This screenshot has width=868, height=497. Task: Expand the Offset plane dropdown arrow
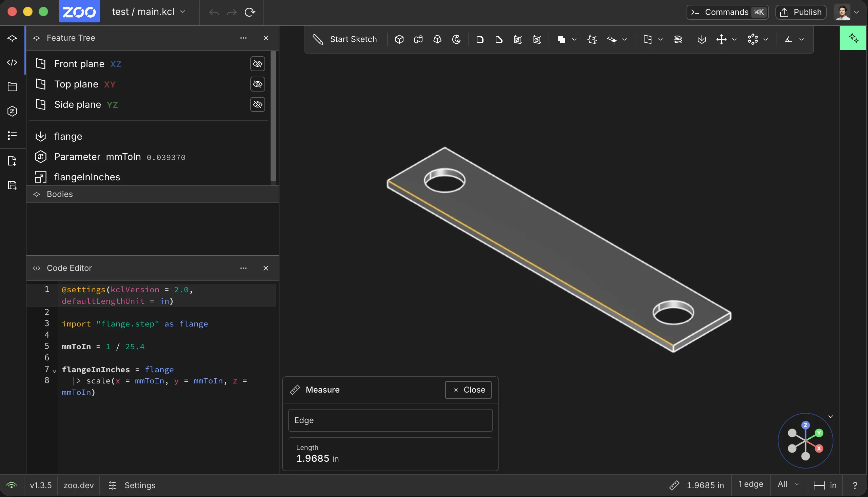pos(660,40)
